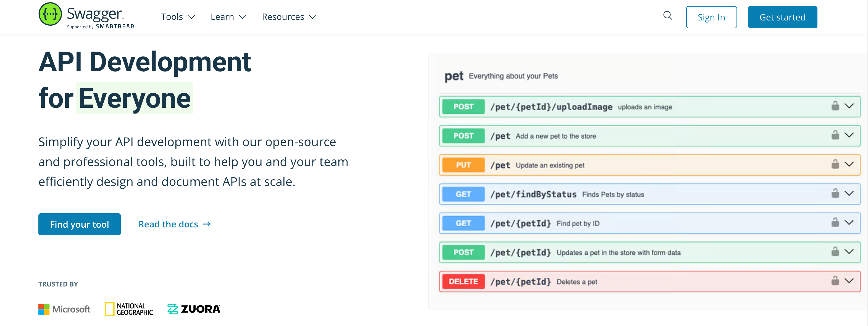
Task: Click the search magnifier icon
Action: coord(667,16)
